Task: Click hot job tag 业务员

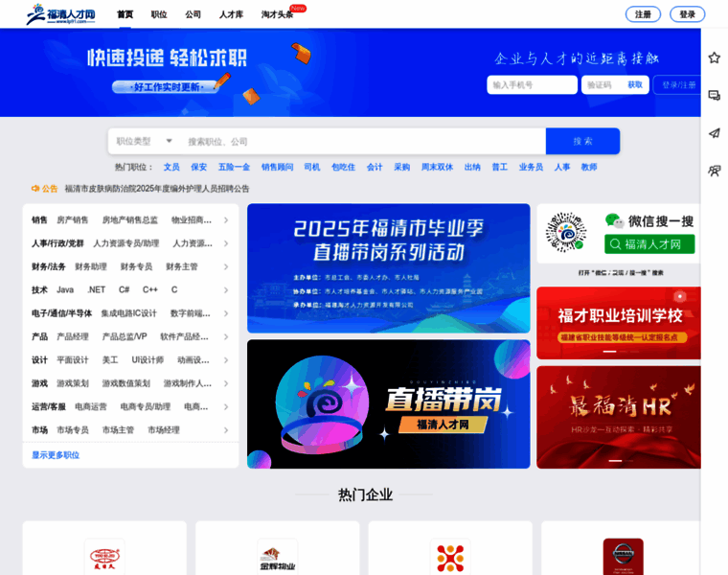Action: (x=531, y=167)
